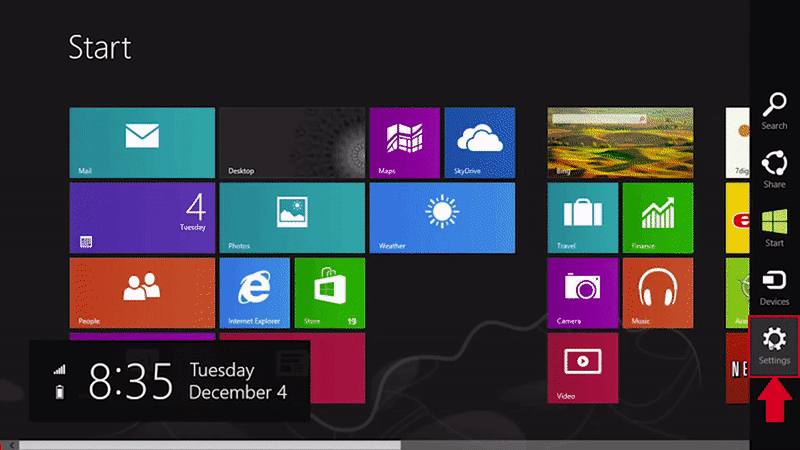Open the Music headphones tile
800x450 pixels.
(x=657, y=292)
